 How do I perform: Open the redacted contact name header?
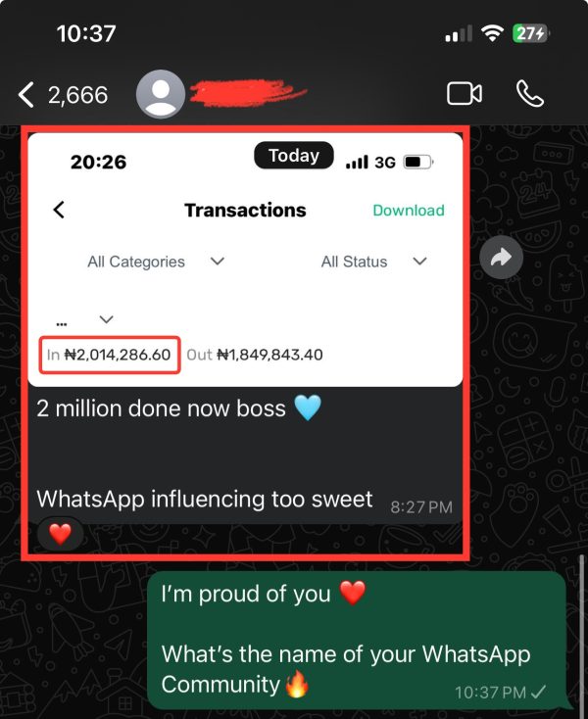tap(248, 93)
